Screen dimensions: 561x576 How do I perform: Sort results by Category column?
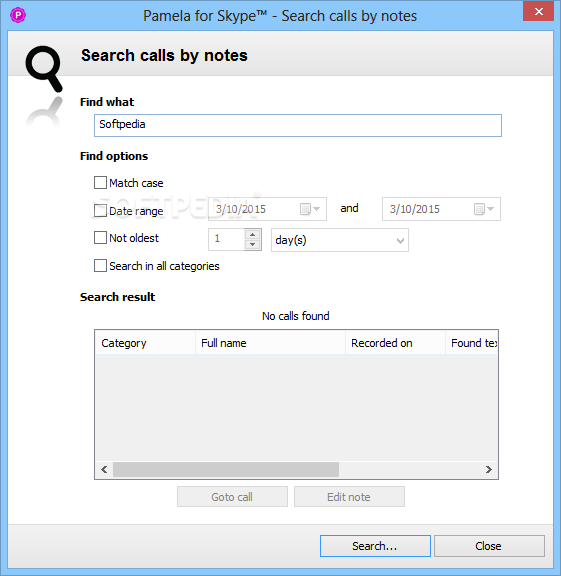[145, 343]
